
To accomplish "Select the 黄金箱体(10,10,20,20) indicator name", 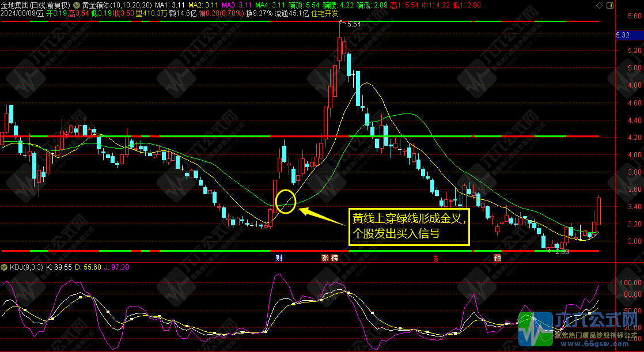I will coord(118,5).
